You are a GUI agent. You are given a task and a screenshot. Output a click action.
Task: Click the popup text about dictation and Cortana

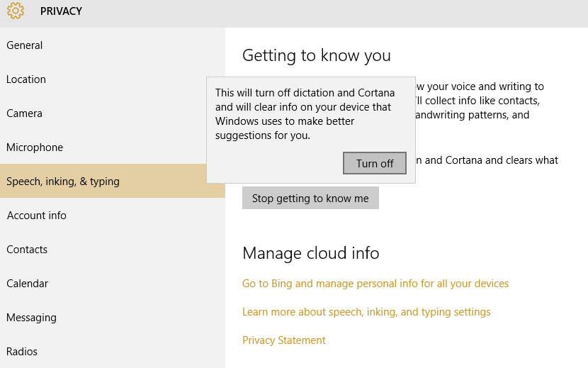(x=305, y=113)
